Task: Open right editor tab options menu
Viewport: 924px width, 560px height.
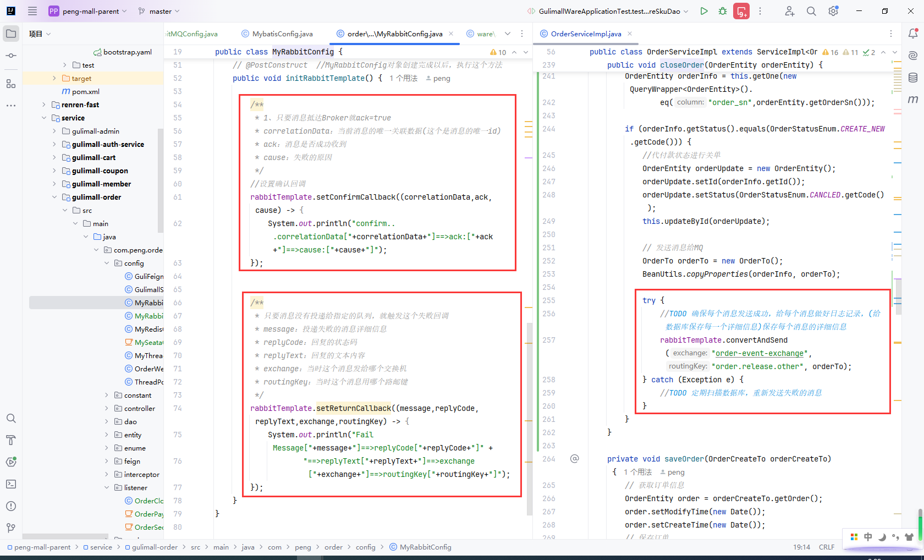Action: click(x=891, y=34)
